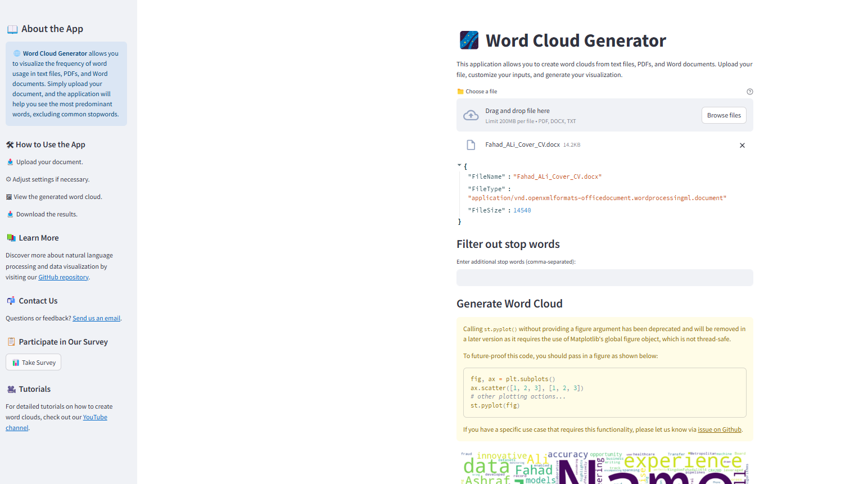Click the Download the results step
This screenshot has height=484, width=868.
coord(42,214)
